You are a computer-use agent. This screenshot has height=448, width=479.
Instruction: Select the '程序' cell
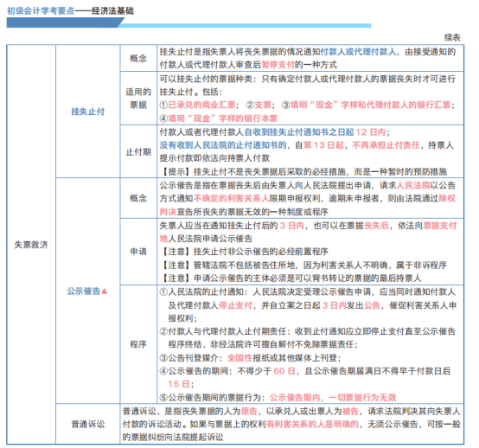pos(138,344)
